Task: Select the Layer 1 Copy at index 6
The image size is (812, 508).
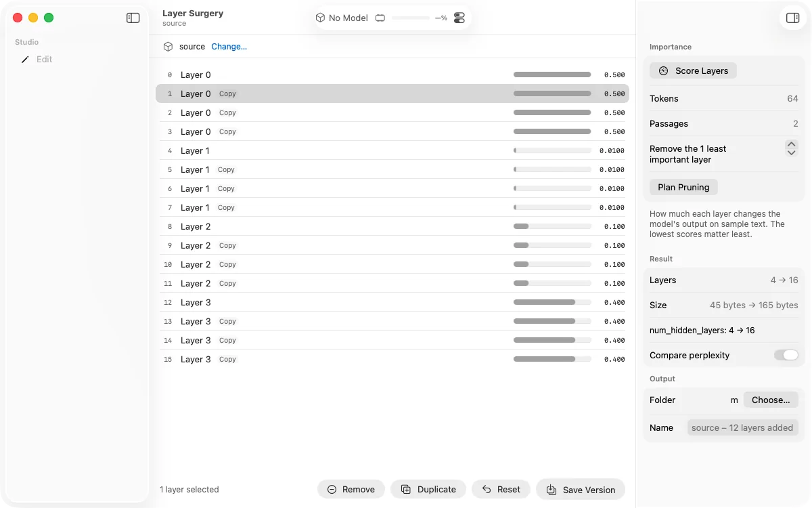Action: (x=392, y=188)
